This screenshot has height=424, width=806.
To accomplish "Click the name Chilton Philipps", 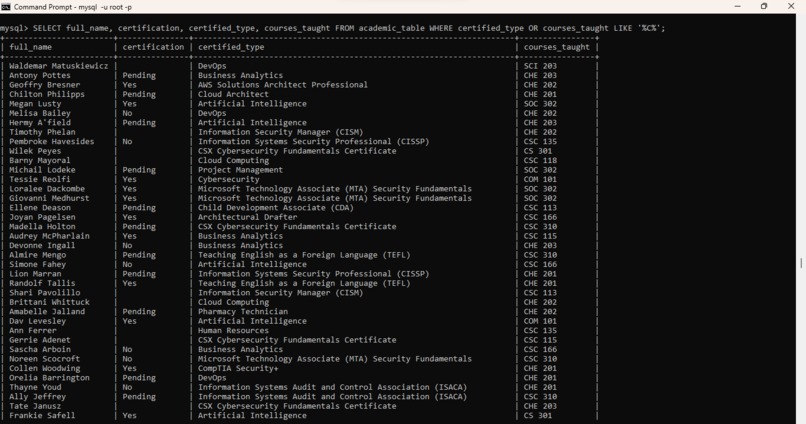I will 47,94.
